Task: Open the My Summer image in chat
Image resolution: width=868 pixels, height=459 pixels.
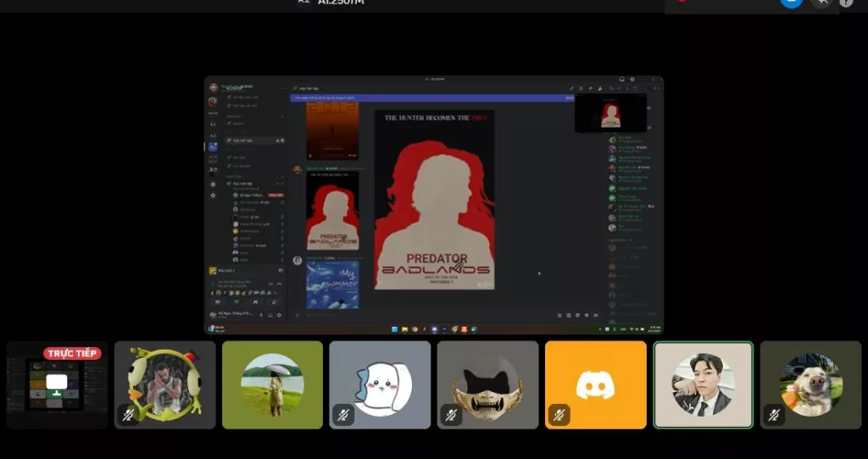Action: 332,285
